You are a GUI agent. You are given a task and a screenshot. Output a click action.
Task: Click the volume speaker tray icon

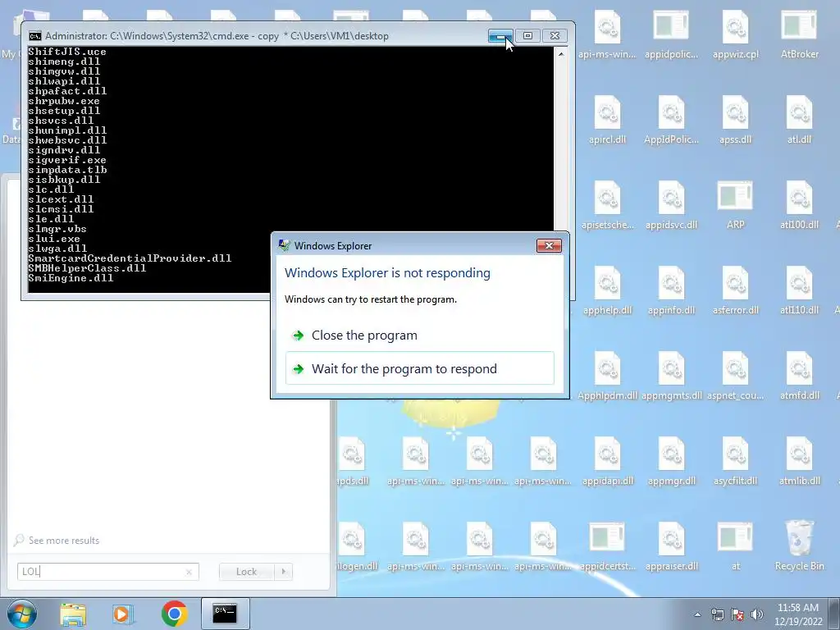click(757, 614)
